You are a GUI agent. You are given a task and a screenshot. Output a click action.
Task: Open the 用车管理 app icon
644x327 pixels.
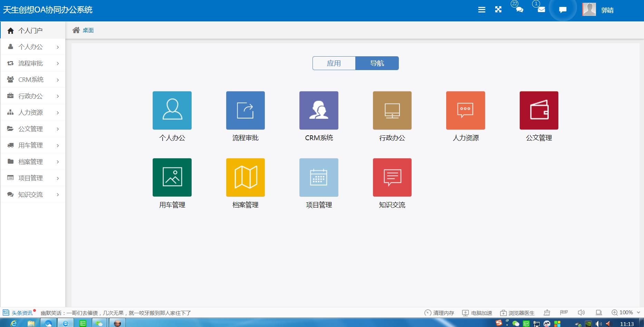[x=172, y=177]
